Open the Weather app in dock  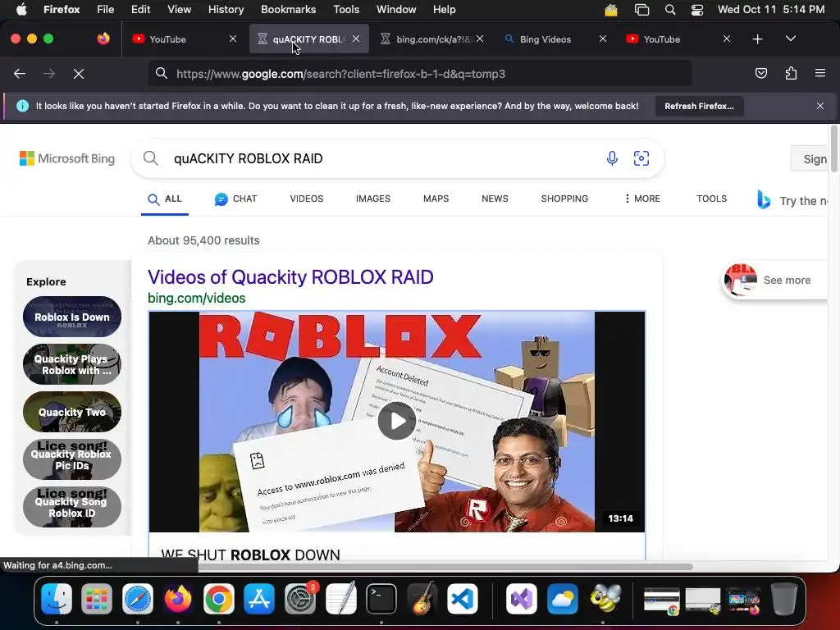pyautogui.click(x=562, y=598)
